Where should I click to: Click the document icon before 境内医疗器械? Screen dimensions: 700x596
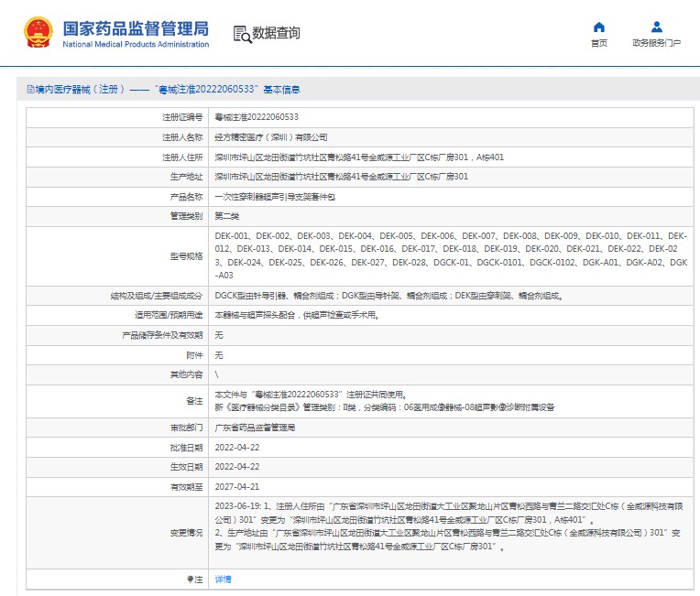31,89
